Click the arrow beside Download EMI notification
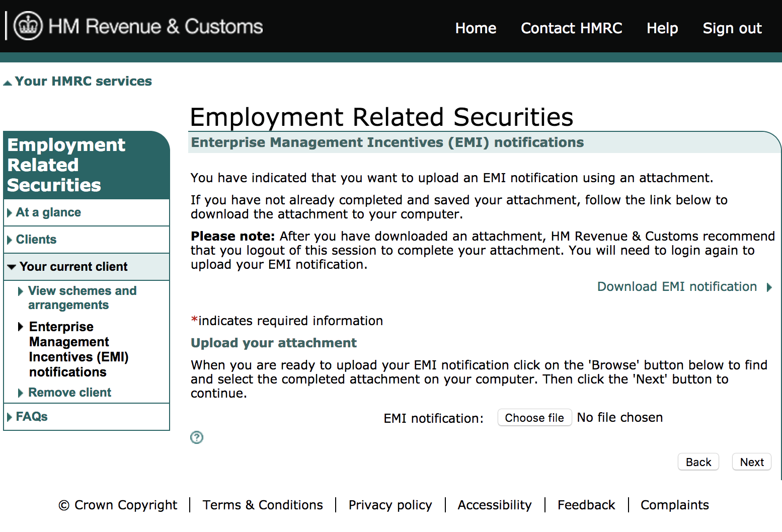The height and width of the screenshot is (532, 782). pos(769,287)
